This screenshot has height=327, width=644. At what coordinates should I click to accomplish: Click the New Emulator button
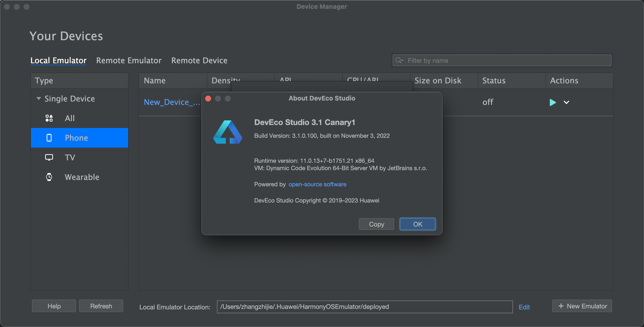point(582,306)
